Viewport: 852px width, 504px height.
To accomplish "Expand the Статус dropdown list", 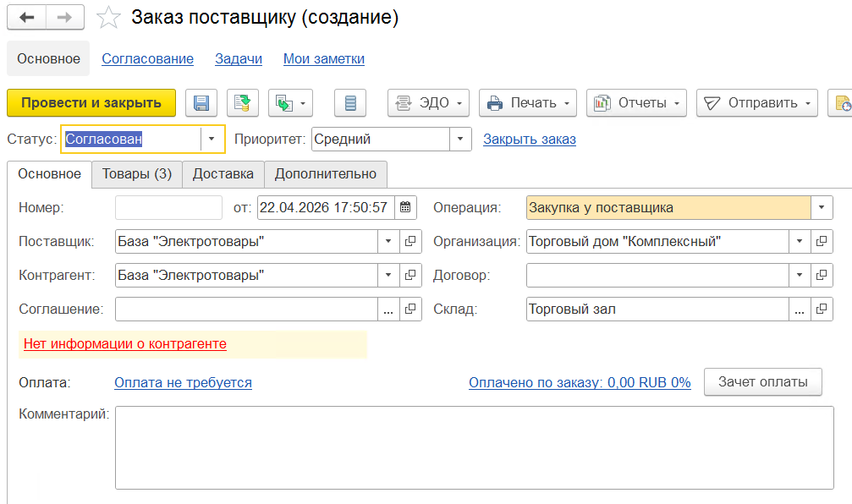I will (212, 139).
